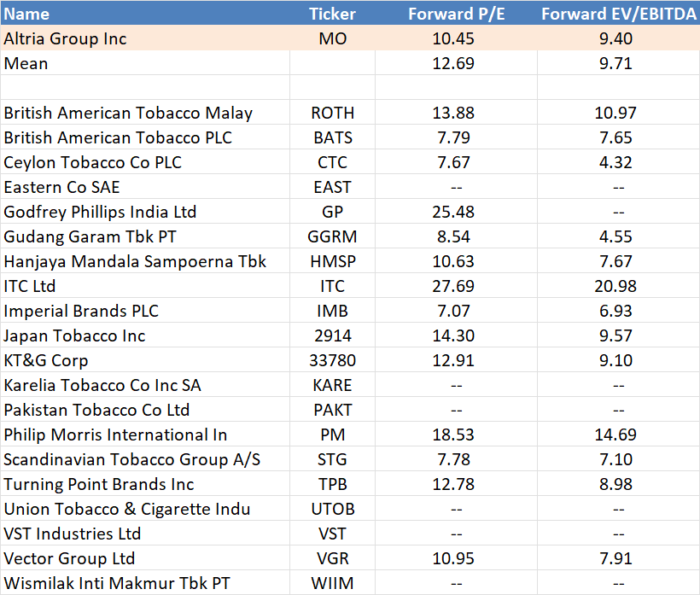
Task: Click the 2914 ticker cell
Action: (x=333, y=335)
